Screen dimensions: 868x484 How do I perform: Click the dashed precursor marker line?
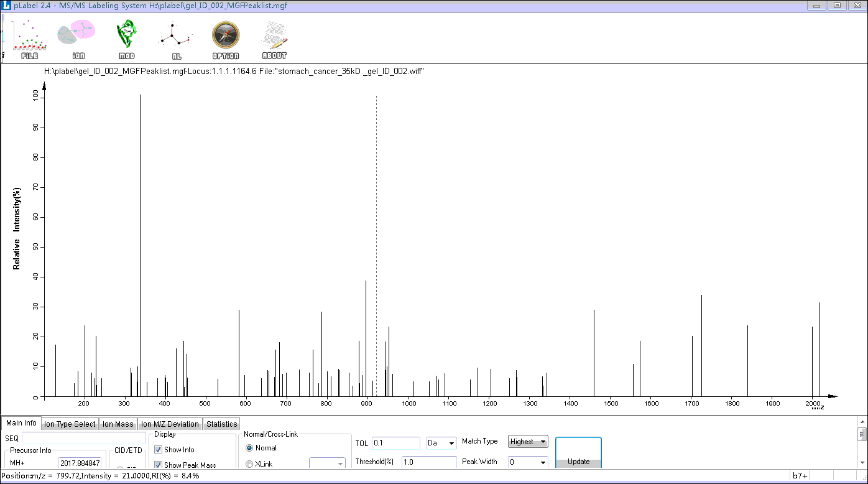(376, 245)
